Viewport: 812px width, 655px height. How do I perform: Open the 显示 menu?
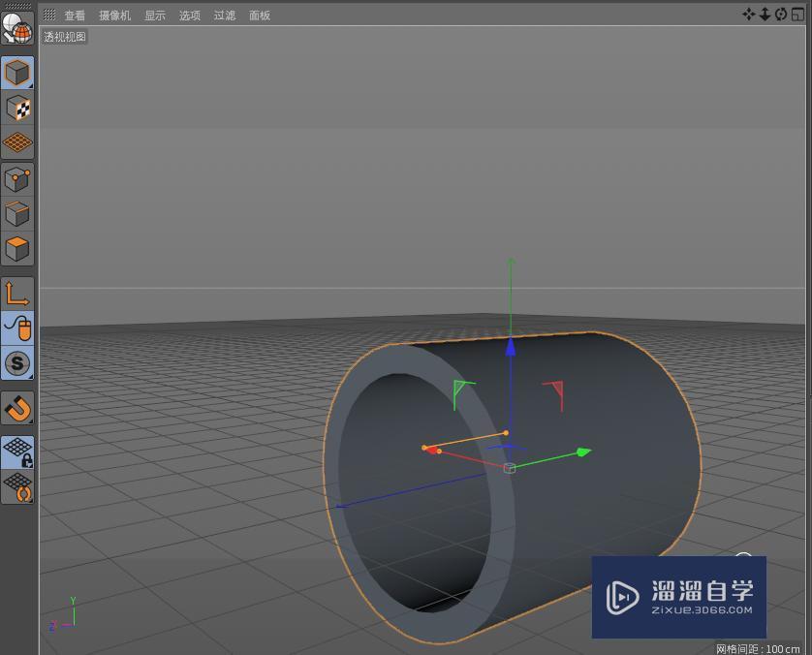pos(155,16)
